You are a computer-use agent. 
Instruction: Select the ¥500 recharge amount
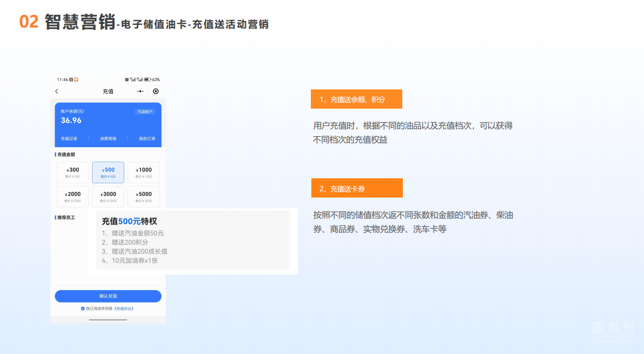click(108, 173)
